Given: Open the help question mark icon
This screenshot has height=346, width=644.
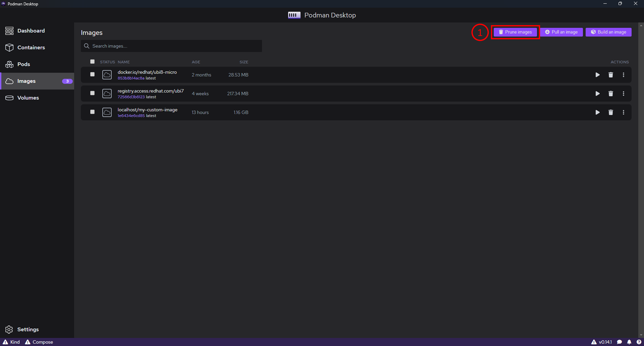Looking at the screenshot, I should (x=639, y=342).
